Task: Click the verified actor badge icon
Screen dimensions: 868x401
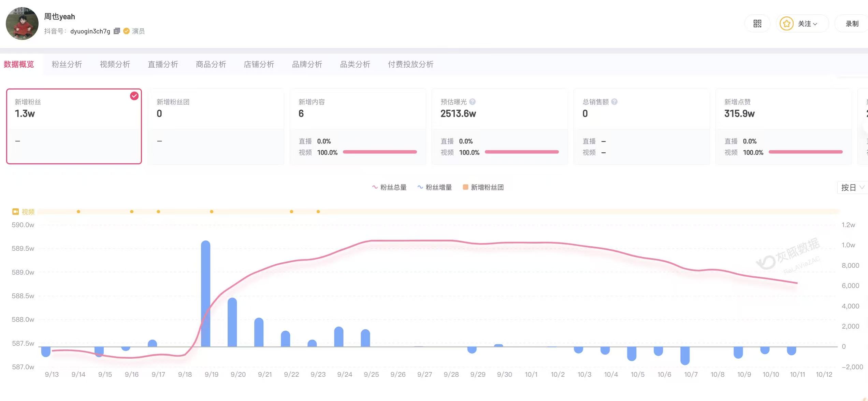Action: coord(126,31)
